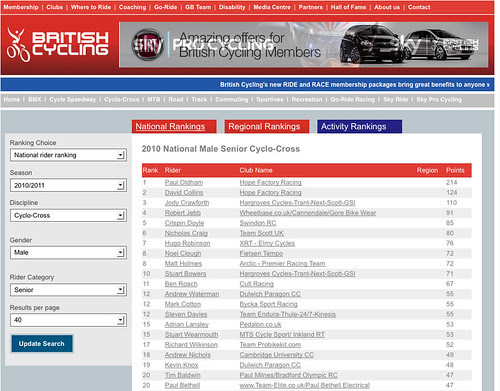Screen dimensions: 500x391
Task: Open Hope Factory Racing club link for David Collins
Action: [270, 192]
